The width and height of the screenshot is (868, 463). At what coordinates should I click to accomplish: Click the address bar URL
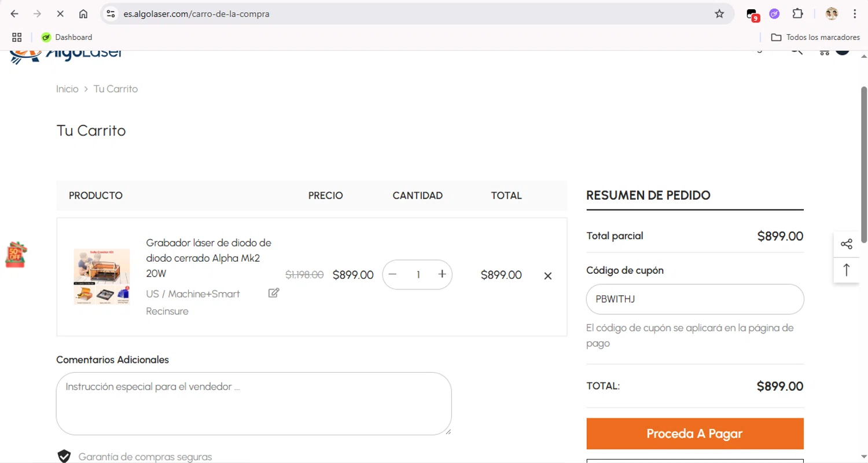[x=196, y=14]
